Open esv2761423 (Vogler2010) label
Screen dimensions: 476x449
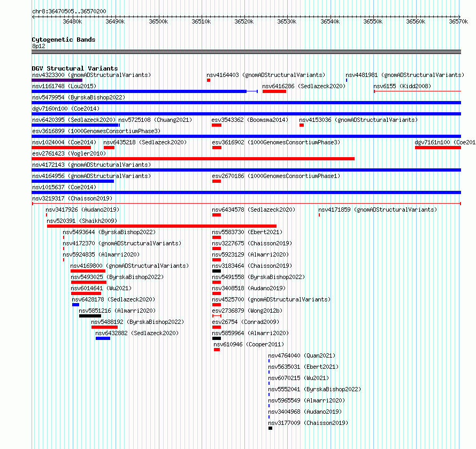(69, 153)
